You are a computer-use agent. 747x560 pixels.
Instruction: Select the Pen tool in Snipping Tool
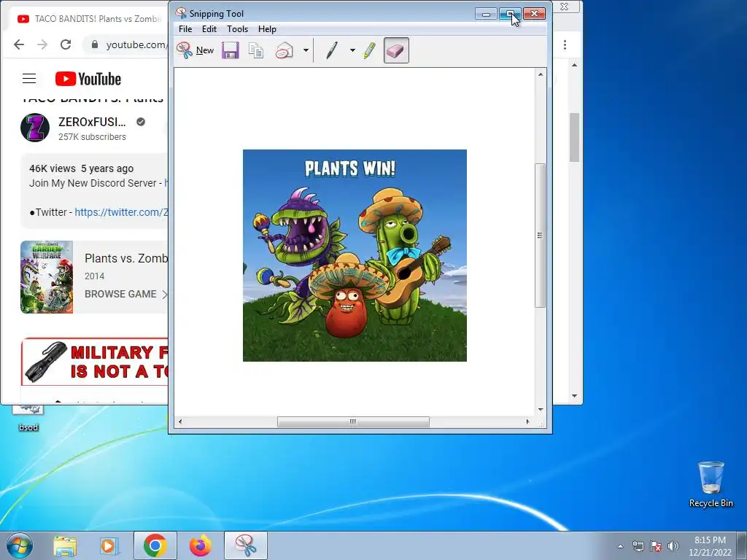(332, 50)
